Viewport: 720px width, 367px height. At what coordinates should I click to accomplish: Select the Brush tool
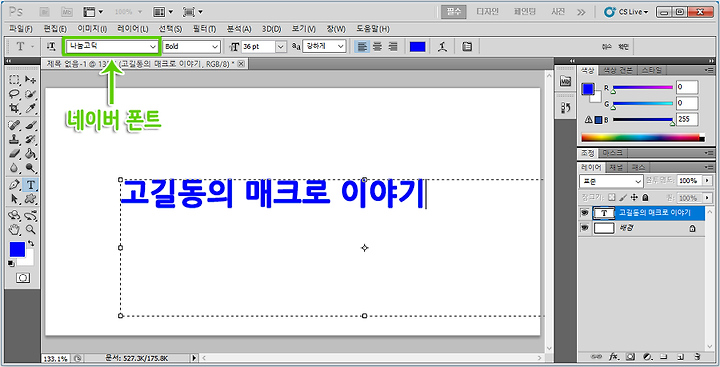coord(31,125)
